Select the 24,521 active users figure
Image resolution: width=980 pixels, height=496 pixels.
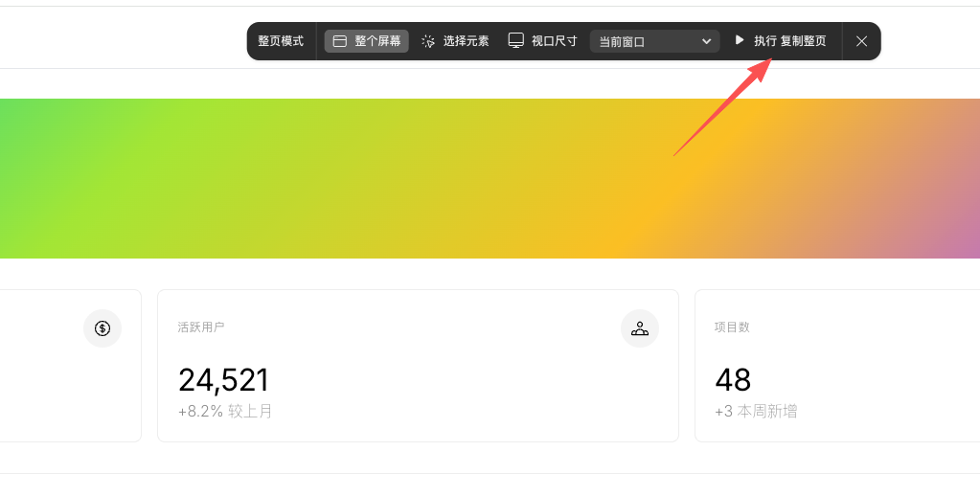coord(223,380)
